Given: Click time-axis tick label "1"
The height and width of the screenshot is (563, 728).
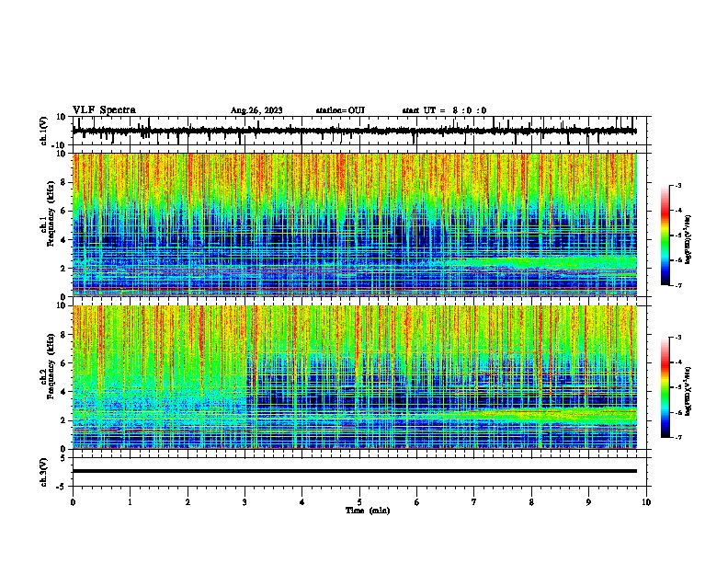Looking at the screenshot, I should [130, 502].
